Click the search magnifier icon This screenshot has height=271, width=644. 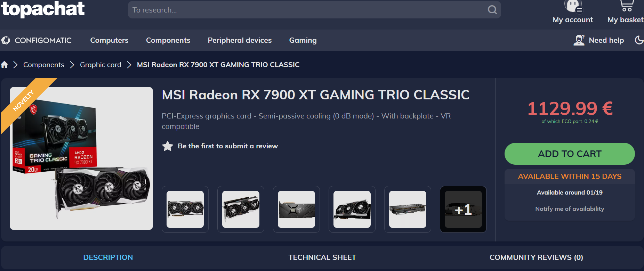point(492,10)
